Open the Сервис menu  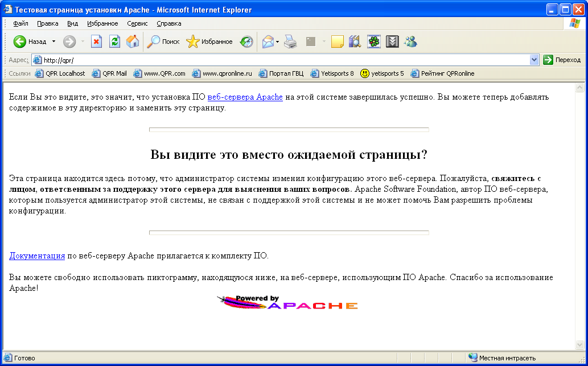coord(137,23)
